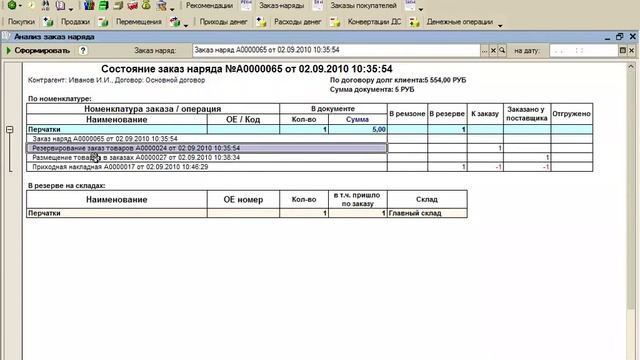Expand the dropdown after Заказы покупателей icon
The height and width of the screenshot is (360, 640).
point(421,9)
